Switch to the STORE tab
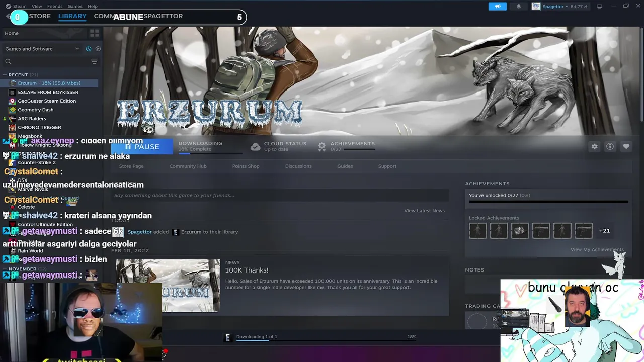The image size is (644, 362). 40,16
